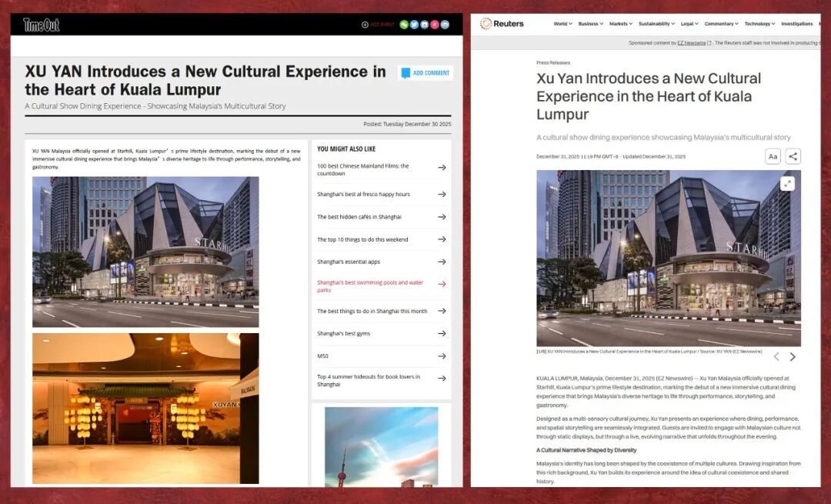Screen dimensions: 831x504
Task: Expand the Starhill image to fullscreen
Action: pos(786,183)
